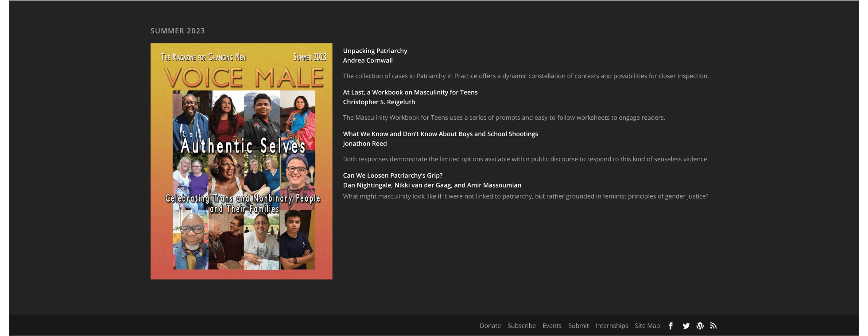Open the WordPress icon in footer
This screenshot has height=336, width=868.
pos(700,326)
